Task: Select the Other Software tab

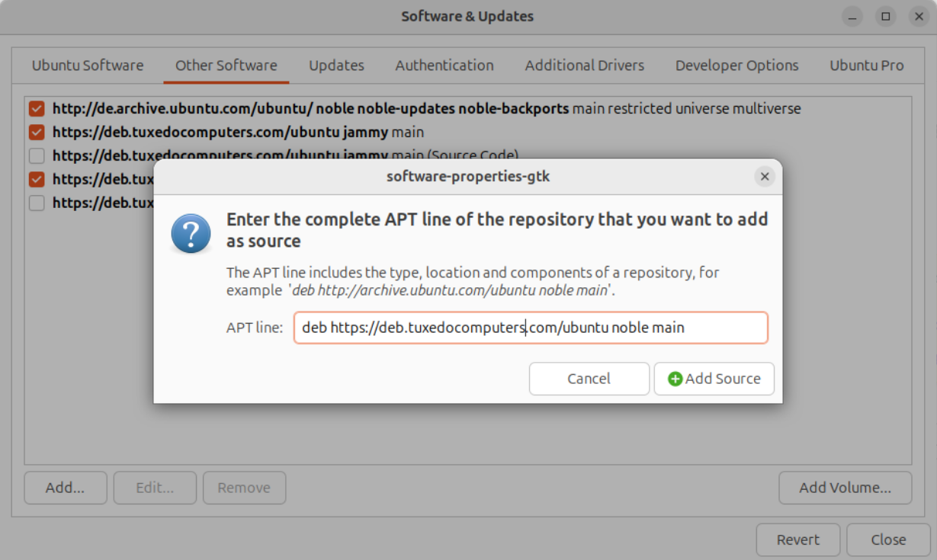Action: [x=226, y=66]
